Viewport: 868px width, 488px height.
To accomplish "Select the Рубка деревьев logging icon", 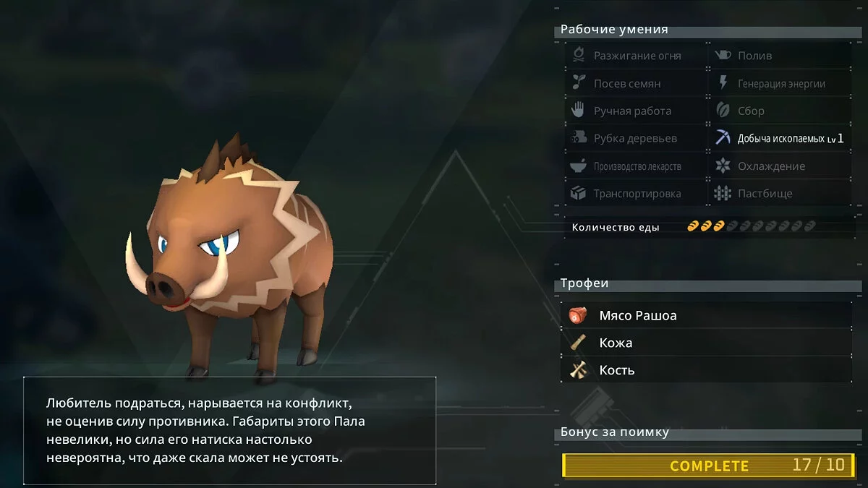I will (578, 137).
